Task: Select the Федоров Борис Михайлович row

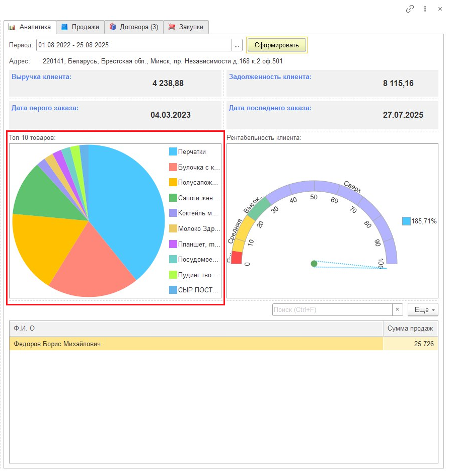Action: point(196,344)
